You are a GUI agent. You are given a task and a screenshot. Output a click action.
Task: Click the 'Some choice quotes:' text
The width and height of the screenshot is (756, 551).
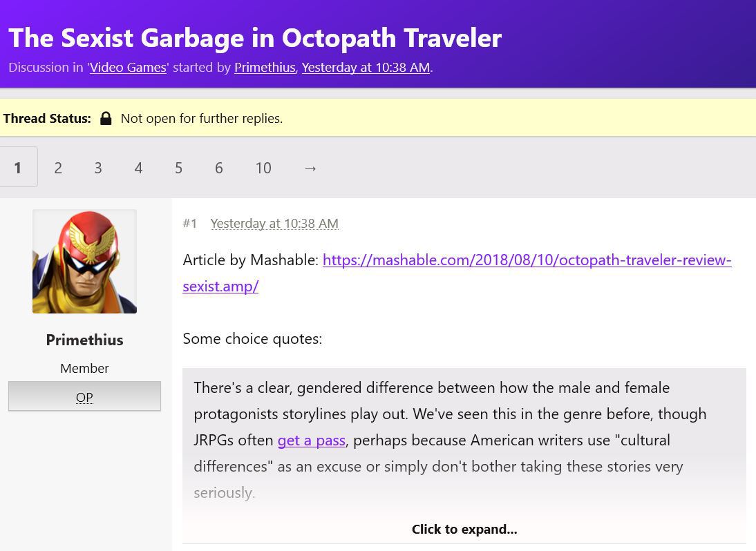tap(252, 338)
